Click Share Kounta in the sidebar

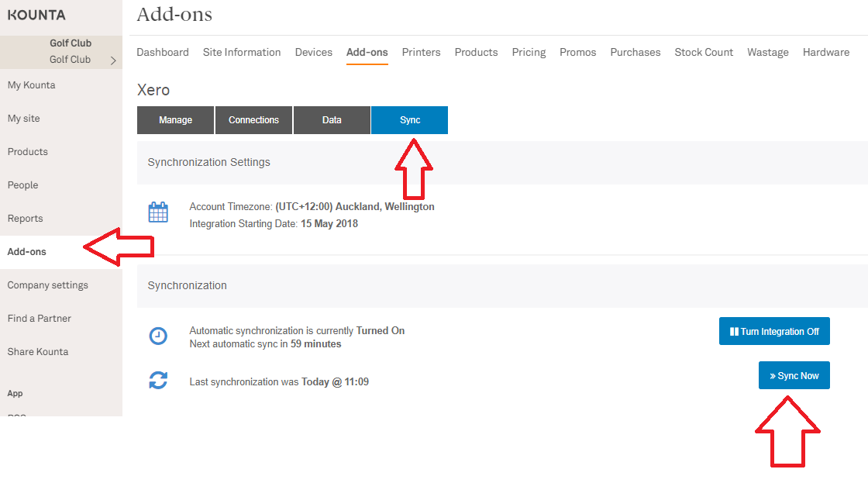[38, 352]
